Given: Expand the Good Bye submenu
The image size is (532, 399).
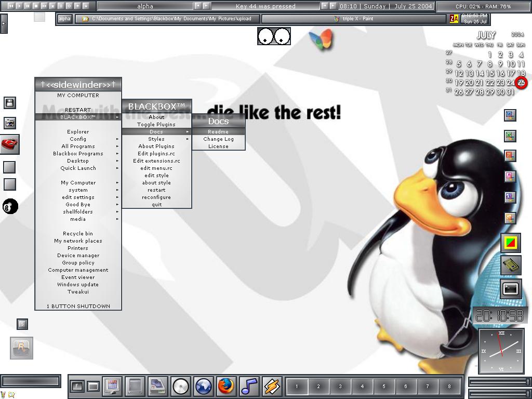Looking at the screenshot, I should click(78, 205).
